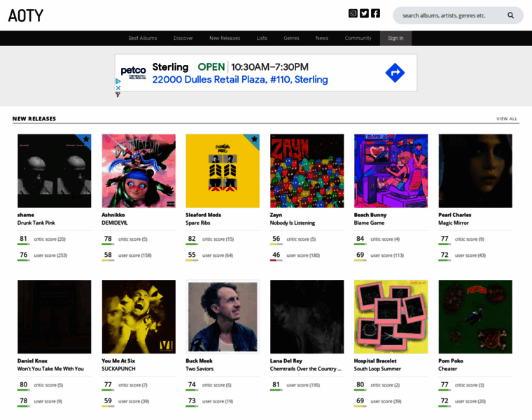532x420 pixels.
Task: Open Lists menu item
Action: (x=262, y=38)
